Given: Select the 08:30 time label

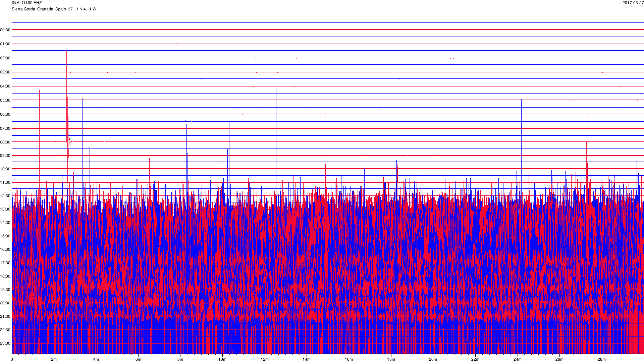Looking at the screenshot, I should (x=5, y=142).
